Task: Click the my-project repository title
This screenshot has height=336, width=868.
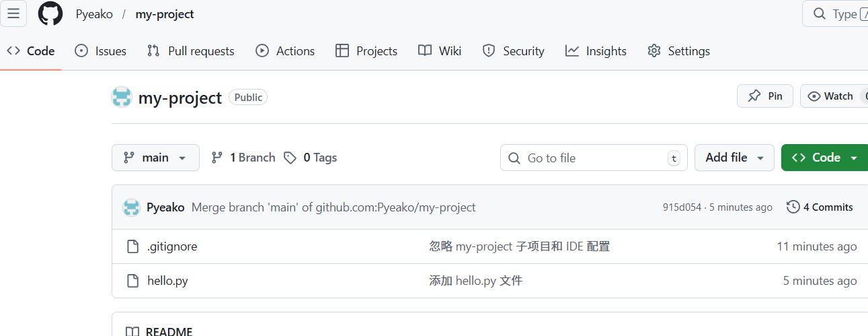Action: 180,98
